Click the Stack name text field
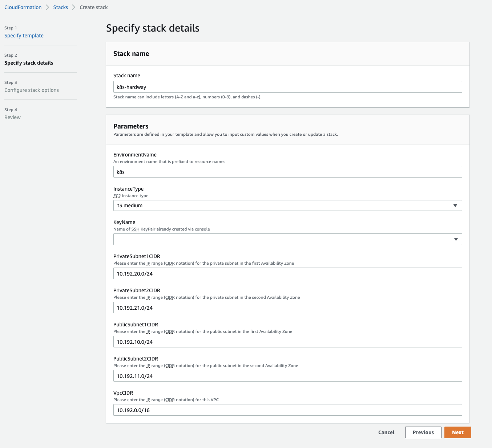This screenshot has height=448, width=492. click(x=287, y=87)
